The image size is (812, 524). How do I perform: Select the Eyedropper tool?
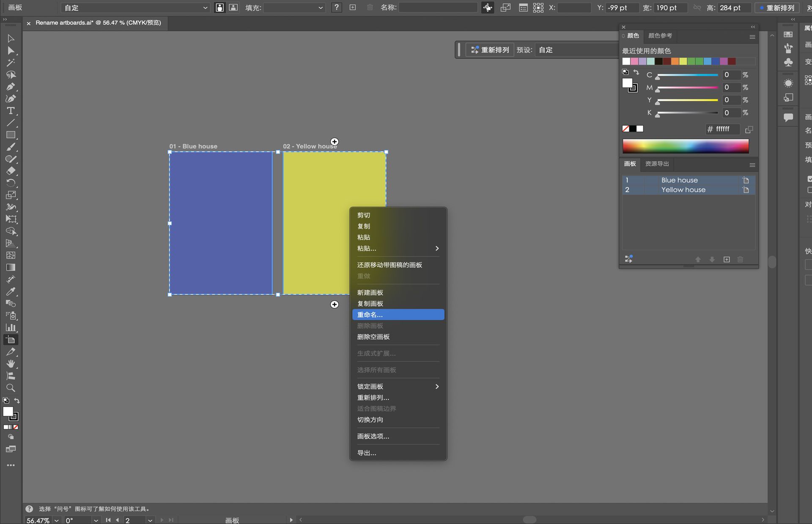point(11,292)
